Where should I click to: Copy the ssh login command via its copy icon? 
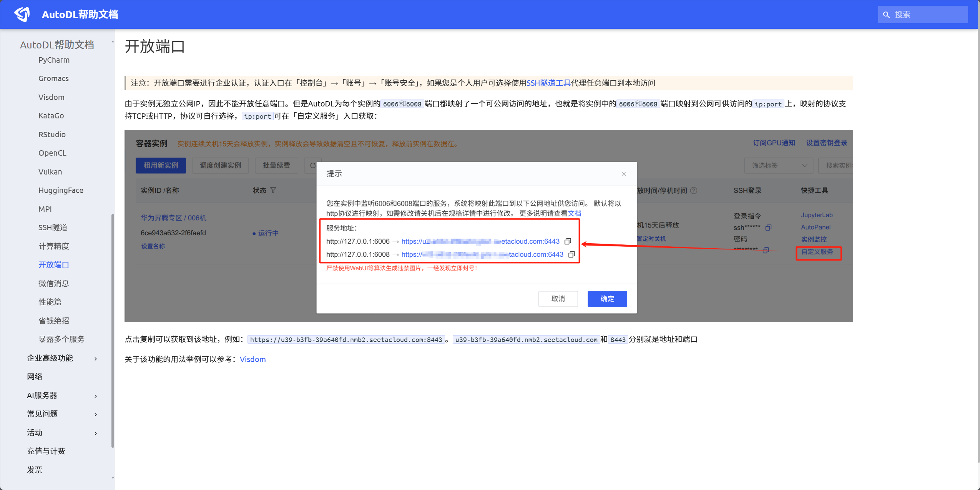pyautogui.click(x=769, y=228)
